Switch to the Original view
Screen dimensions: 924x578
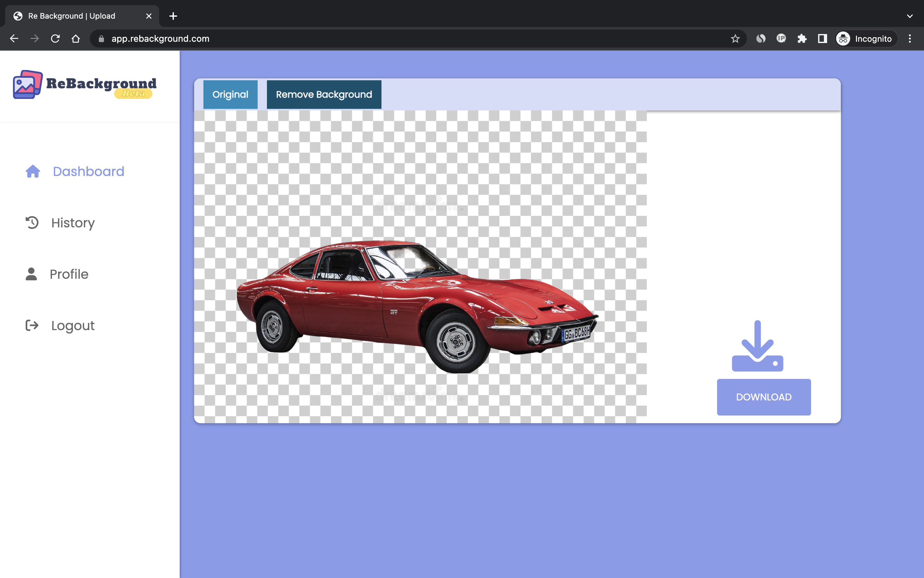point(230,94)
